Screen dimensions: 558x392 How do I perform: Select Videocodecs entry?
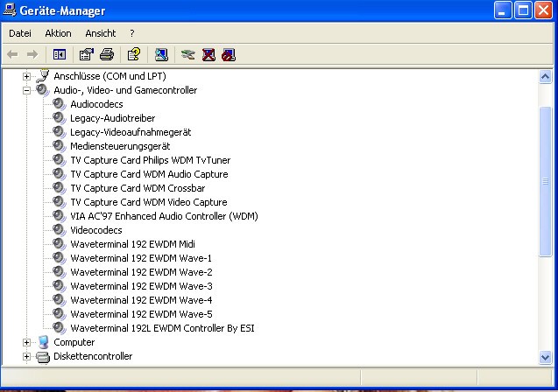click(x=96, y=230)
